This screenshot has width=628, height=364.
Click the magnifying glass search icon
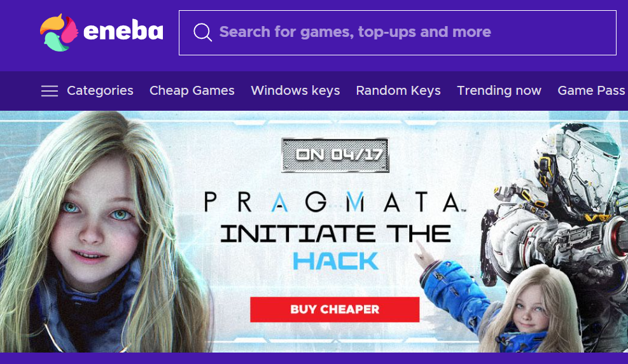tap(203, 32)
